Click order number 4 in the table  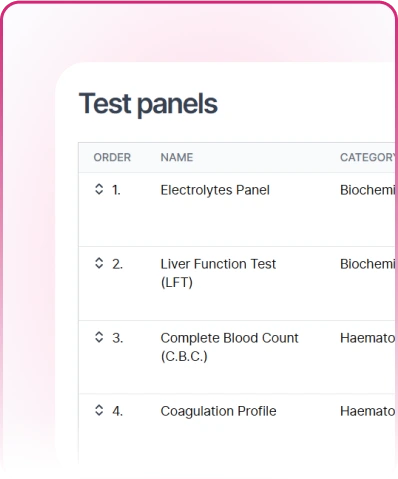[117, 411]
